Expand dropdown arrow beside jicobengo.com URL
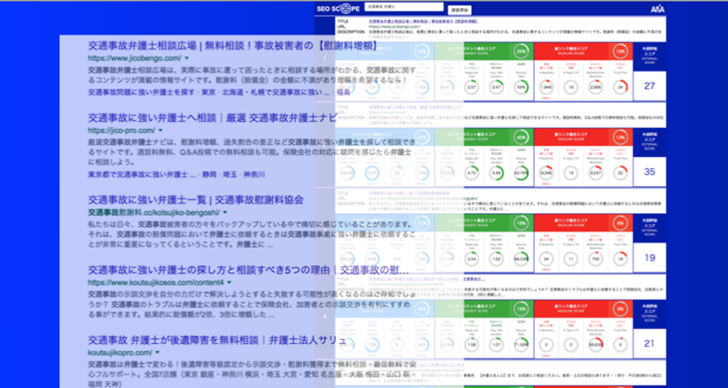The height and width of the screenshot is (388, 728). (187, 58)
